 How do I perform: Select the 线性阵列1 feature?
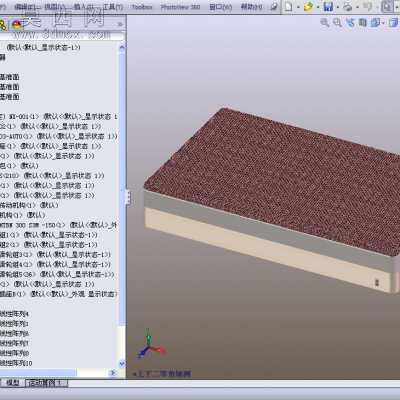[x=15, y=324]
